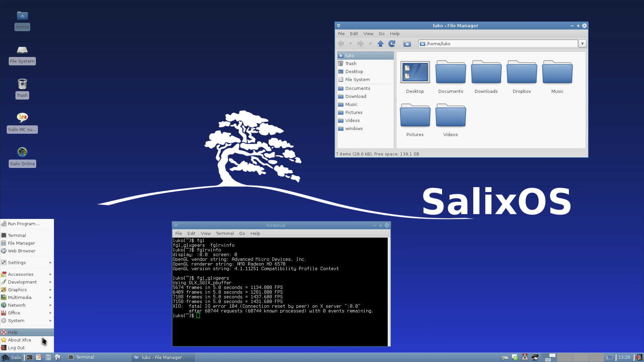
Task: Open Help menu in File Manager
Action: point(395,34)
